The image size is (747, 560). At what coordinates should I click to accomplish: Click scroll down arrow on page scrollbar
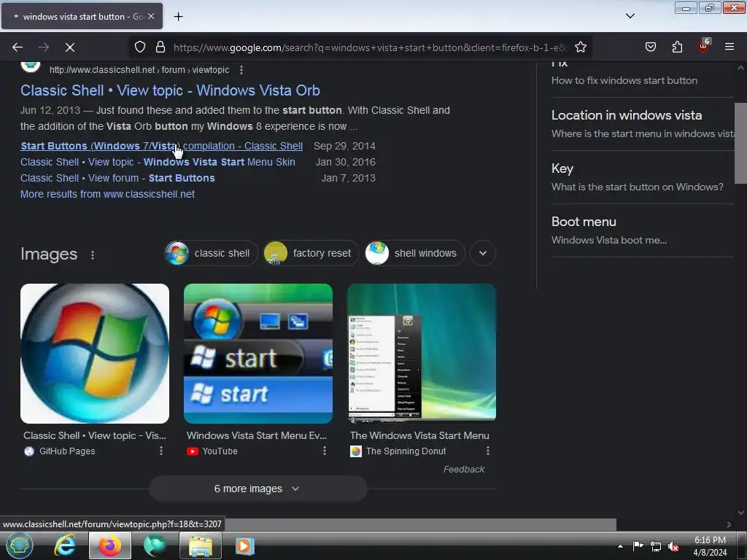pyautogui.click(x=740, y=513)
